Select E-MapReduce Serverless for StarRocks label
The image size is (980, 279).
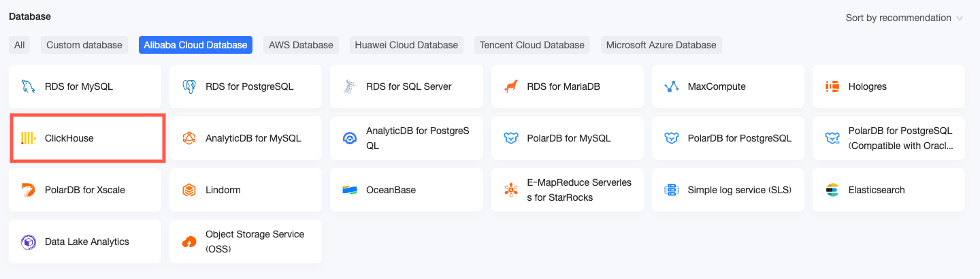579,190
